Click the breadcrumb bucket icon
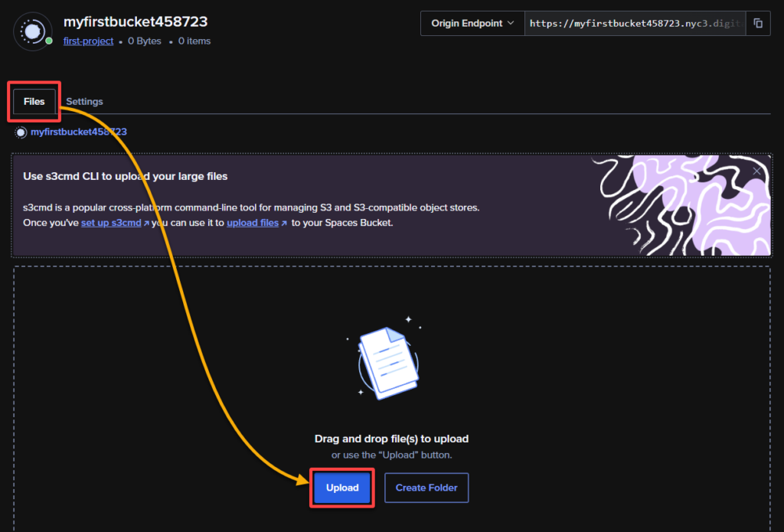Image resolution: width=784 pixels, height=532 pixels. click(21, 132)
